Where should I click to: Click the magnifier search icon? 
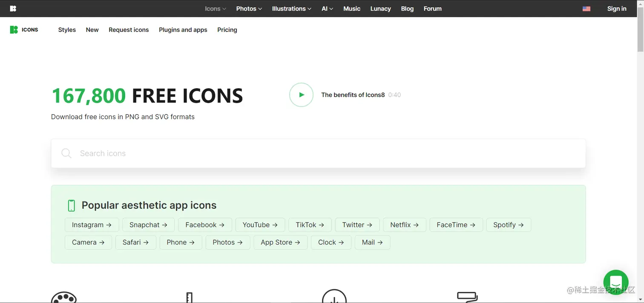tap(66, 153)
